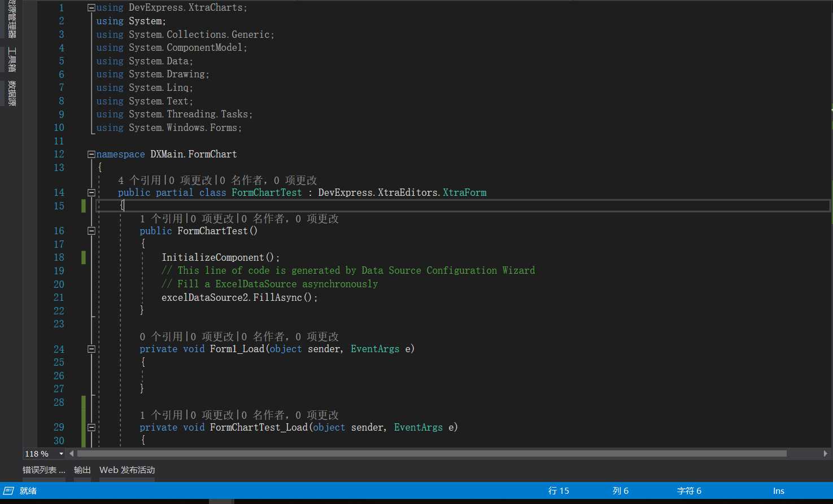Click the horizontal scrollbar thumb

431,453
